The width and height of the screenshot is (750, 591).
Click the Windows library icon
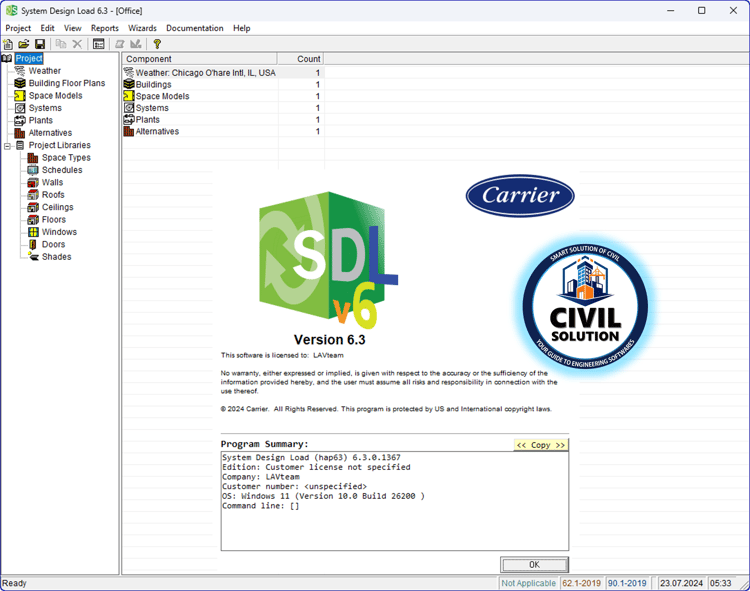33,232
